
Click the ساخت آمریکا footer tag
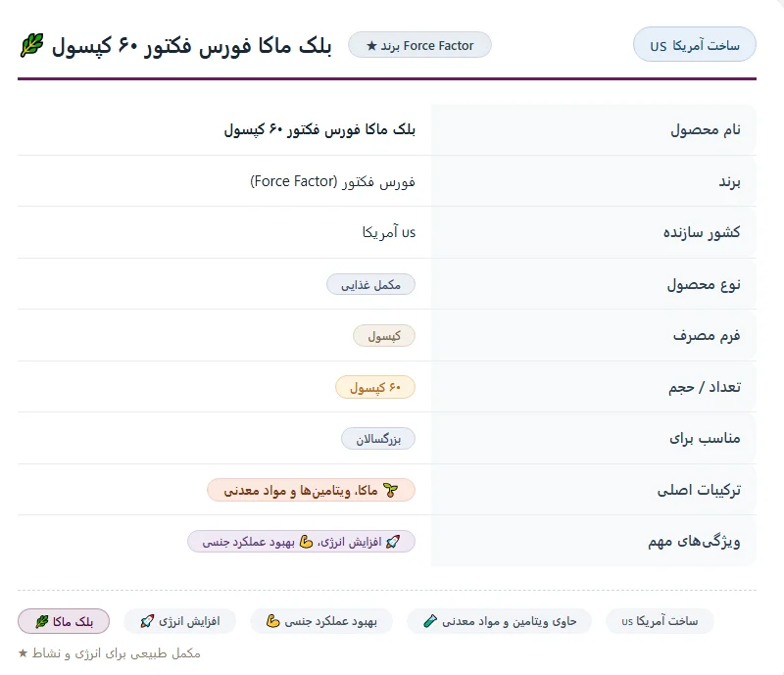point(660,621)
